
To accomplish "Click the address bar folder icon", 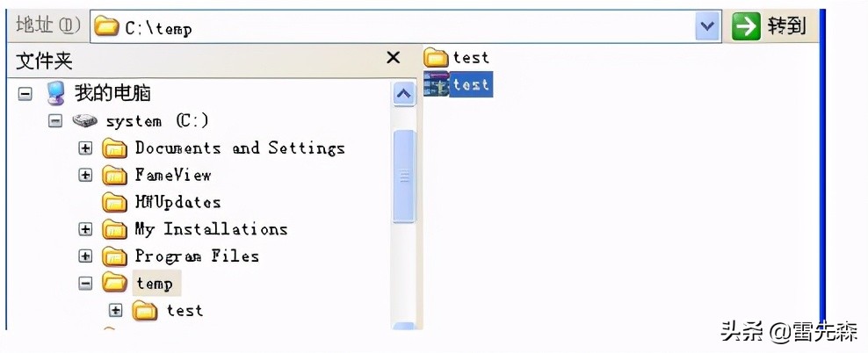I will tap(106, 27).
